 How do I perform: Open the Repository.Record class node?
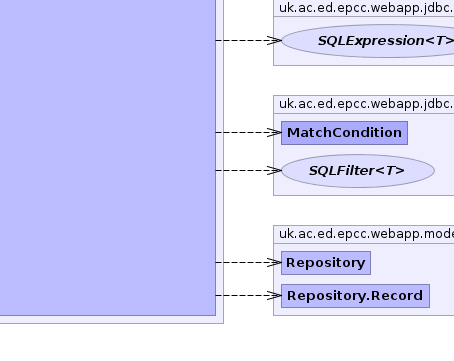[x=355, y=296]
